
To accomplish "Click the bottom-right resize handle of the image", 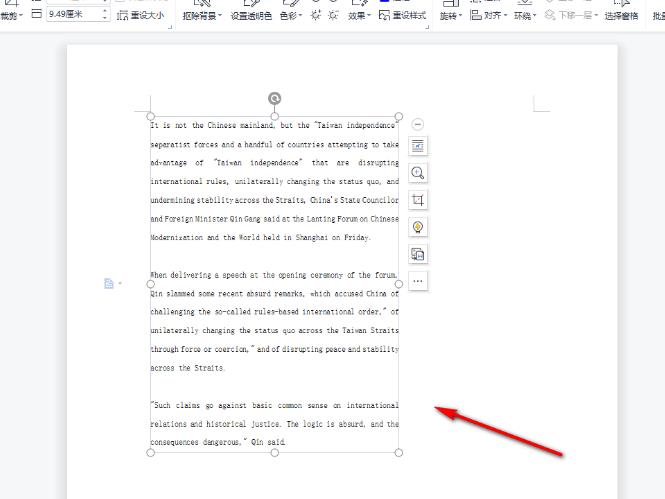I will (x=399, y=453).
